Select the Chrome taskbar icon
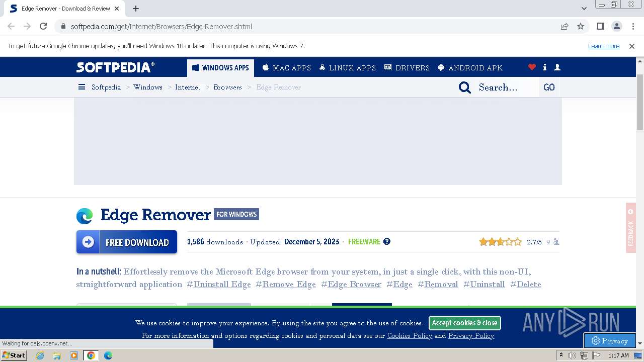644x362 pixels. click(x=91, y=355)
